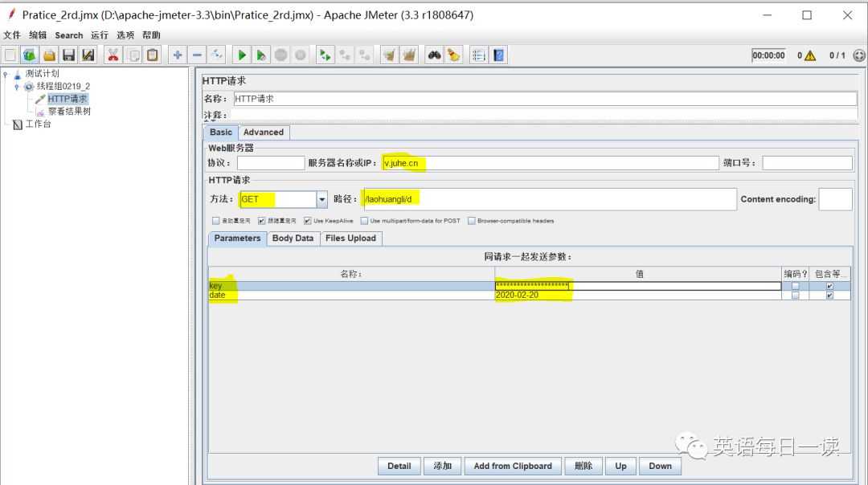Select the Parameters tab
This screenshot has height=485, width=868.
pos(237,238)
